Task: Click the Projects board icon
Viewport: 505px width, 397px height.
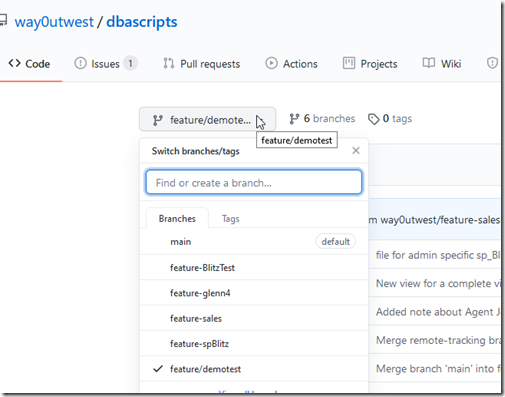Action: click(x=349, y=63)
